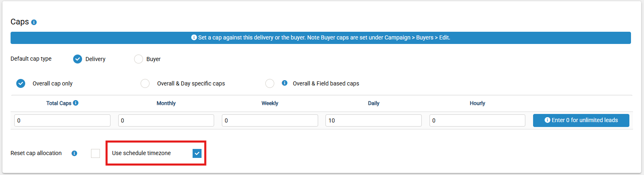This screenshot has height=175, width=644.
Task: Click info icon beside Reset cap allocation
Action: 74,153
